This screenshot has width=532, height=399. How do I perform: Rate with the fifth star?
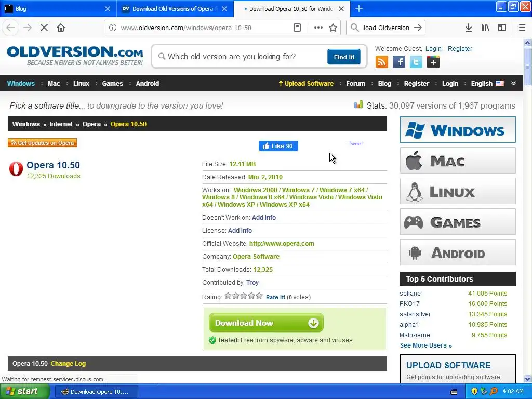click(x=259, y=296)
